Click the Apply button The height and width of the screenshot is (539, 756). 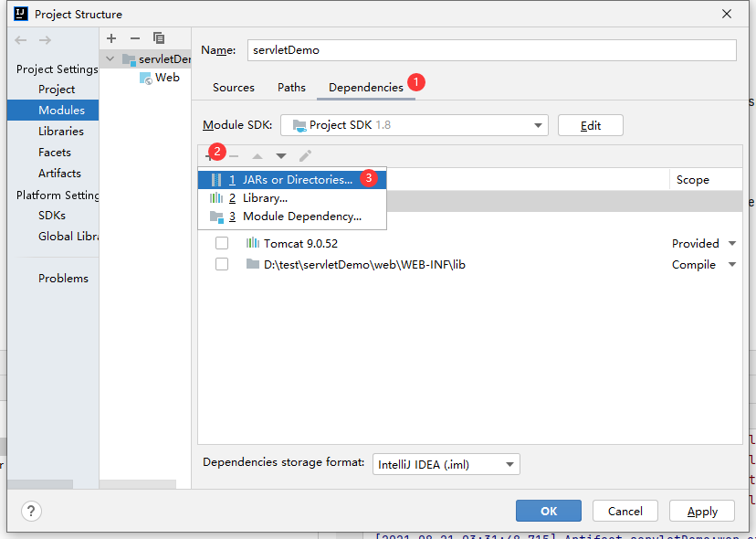(702, 511)
